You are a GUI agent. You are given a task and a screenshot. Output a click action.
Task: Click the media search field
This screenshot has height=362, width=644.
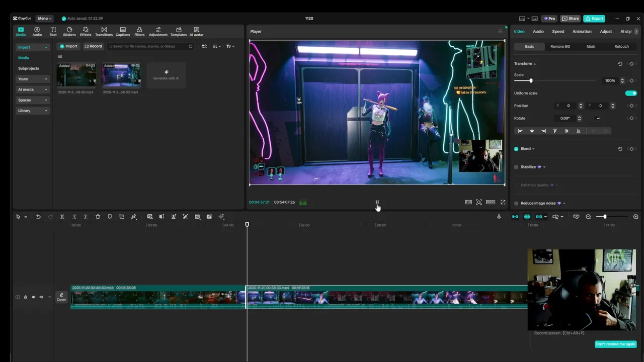[x=150, y=46]
